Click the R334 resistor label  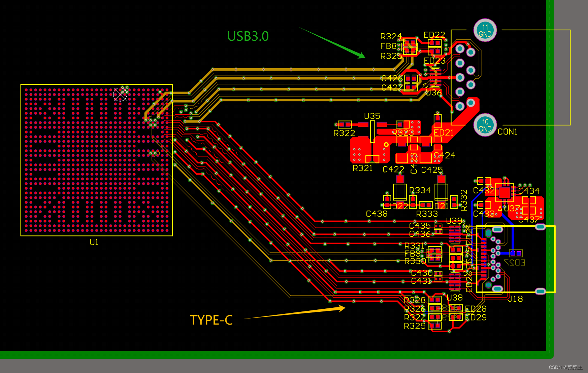point(419,190)
